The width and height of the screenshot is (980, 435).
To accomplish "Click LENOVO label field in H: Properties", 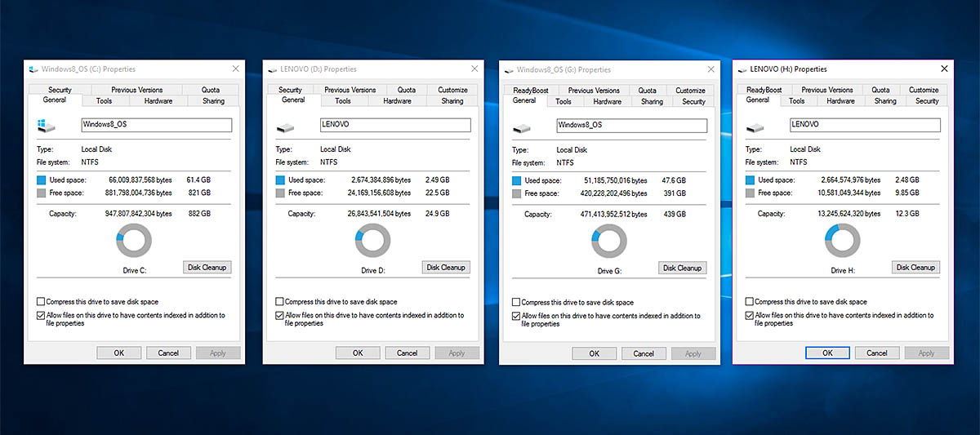I will tap(865, 125).
